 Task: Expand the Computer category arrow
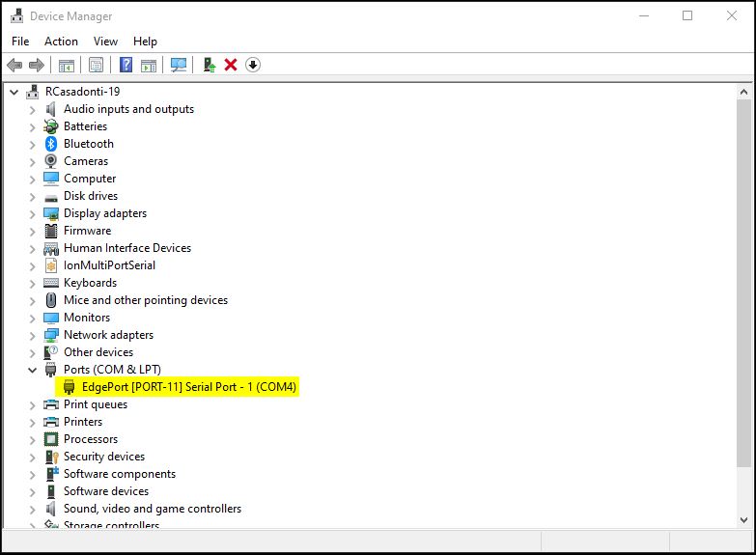click(x=32, y=180)
